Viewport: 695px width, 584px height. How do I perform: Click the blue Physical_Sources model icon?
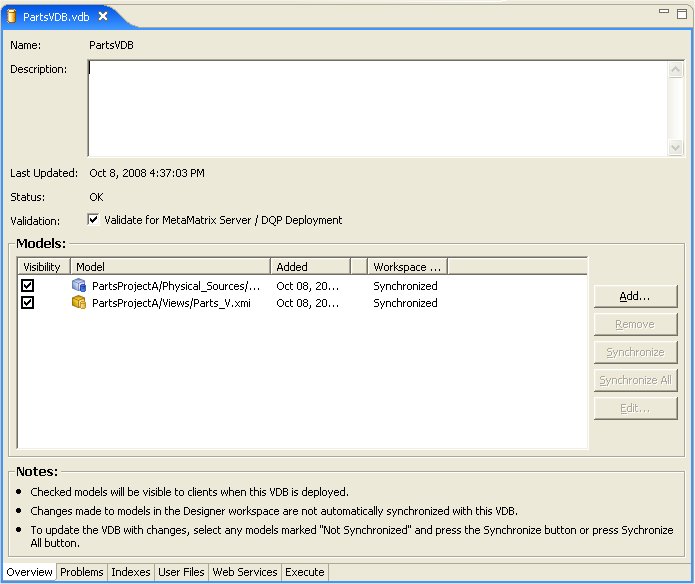point(79,286)
